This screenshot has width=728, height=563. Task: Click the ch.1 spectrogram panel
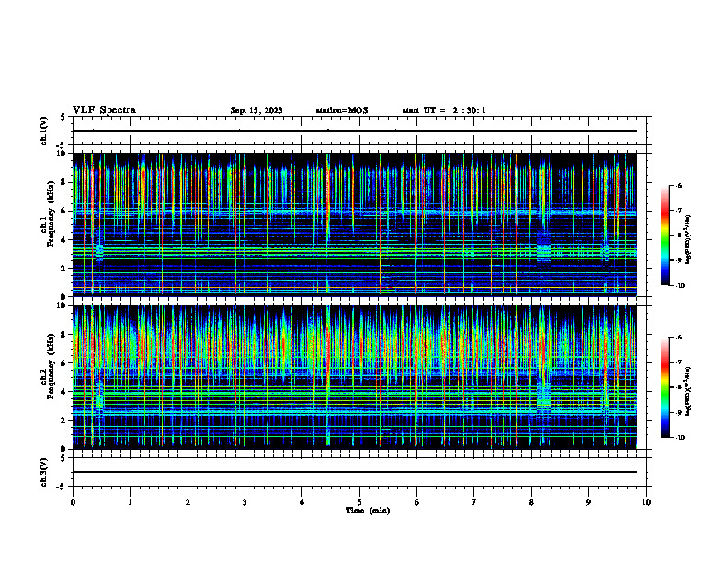pos(355,224)
